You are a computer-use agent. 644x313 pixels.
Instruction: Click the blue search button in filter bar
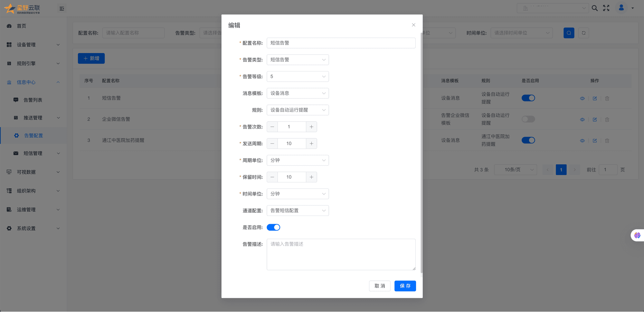pyautogui.click(x=569, y=33)
